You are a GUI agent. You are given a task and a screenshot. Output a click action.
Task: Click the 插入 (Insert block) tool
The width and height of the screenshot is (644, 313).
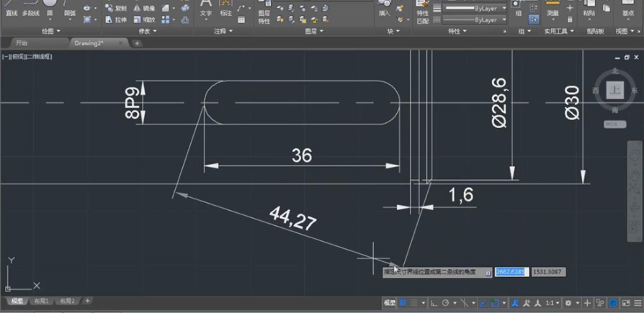point(385,8)
